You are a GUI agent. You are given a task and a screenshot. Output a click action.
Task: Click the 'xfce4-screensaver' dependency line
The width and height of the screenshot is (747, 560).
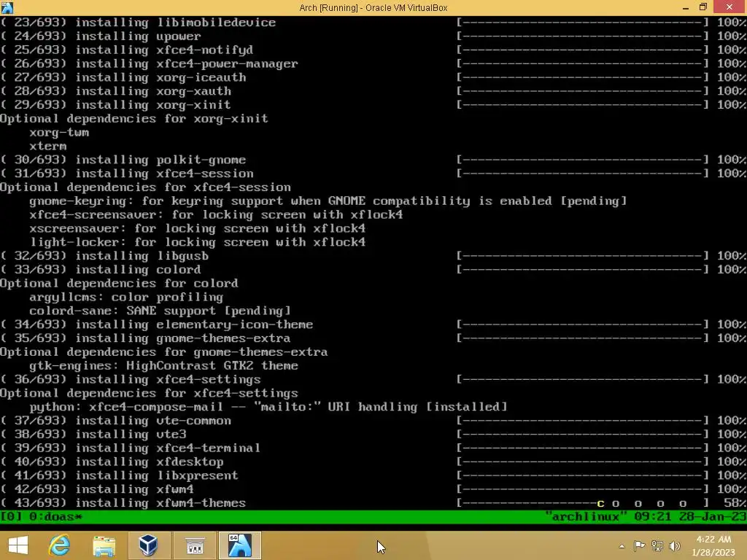pos(216,215)
